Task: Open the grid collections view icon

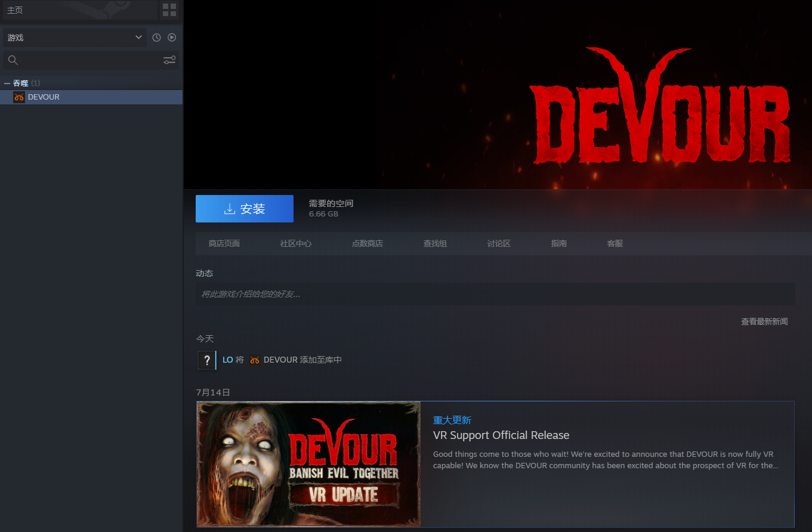Action: tap(169, 10)
